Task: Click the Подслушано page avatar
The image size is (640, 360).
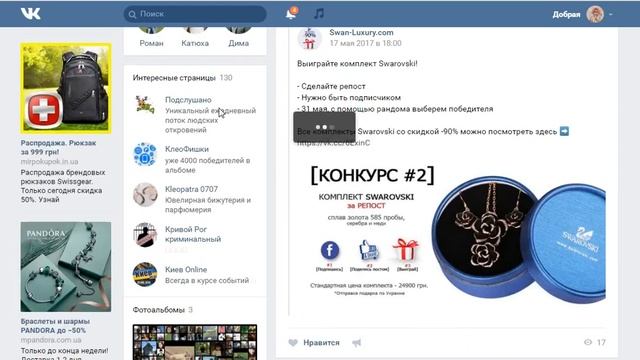Action: pyautogui.click(x=145, y=105)
